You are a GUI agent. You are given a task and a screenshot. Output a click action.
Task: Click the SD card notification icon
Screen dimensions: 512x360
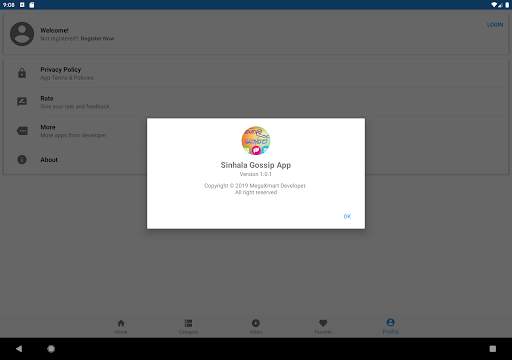pyautogui.click(x=32, y=5)
